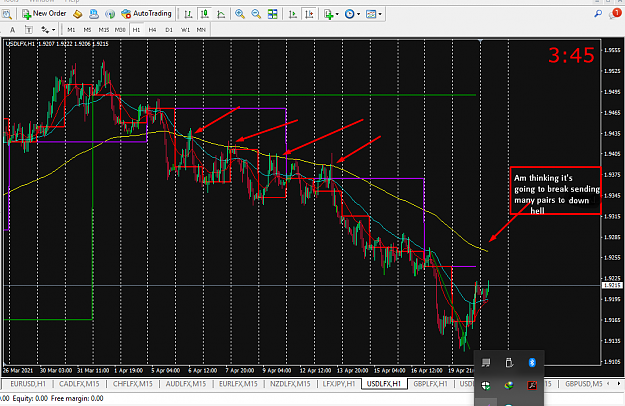Open the search magnifier at top right
Viewport: 625px width, 406px height.
coord(598,14)
